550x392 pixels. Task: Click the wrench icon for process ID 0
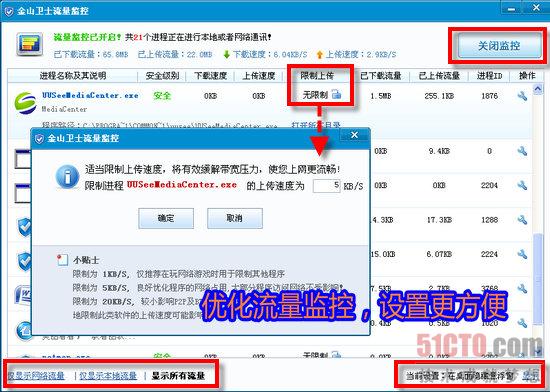[522, 151]
